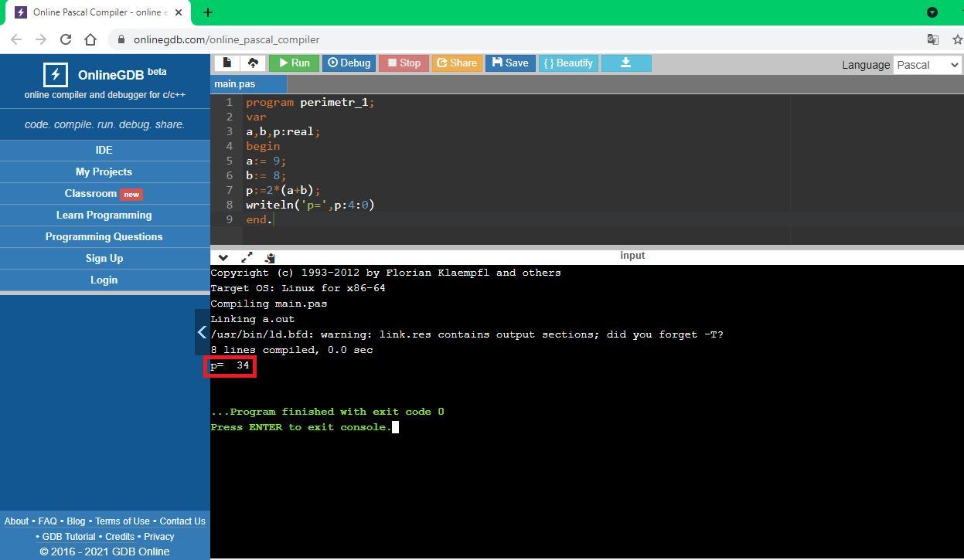Screen dimensions: 964x560
Task: Close the Online Pascal Compiler tab
Action: point(179,12)
